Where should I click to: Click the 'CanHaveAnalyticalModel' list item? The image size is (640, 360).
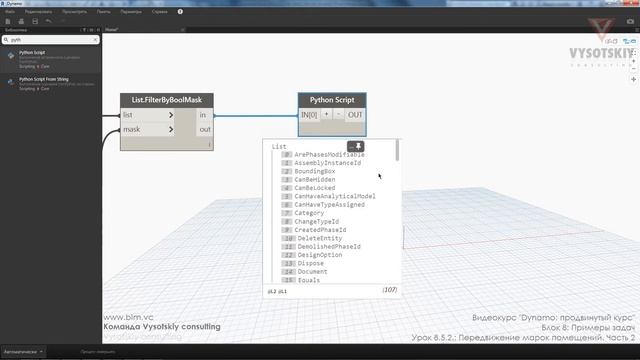click(335, 196)
